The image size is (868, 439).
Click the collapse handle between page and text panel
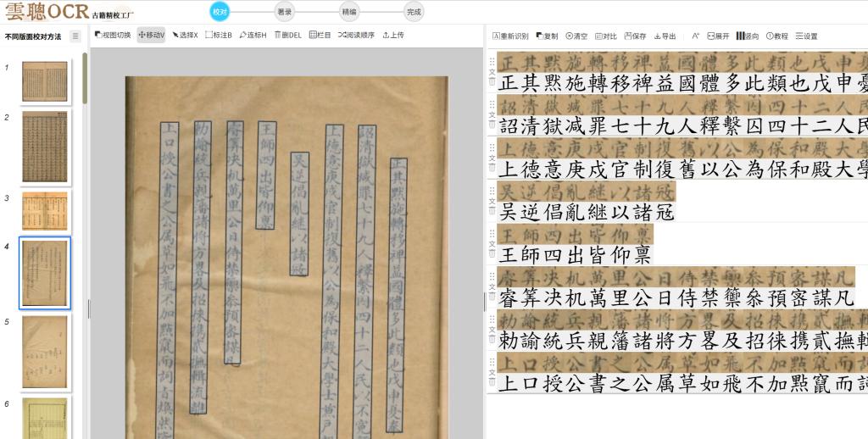pyautogui.click(x=484, y=302)
